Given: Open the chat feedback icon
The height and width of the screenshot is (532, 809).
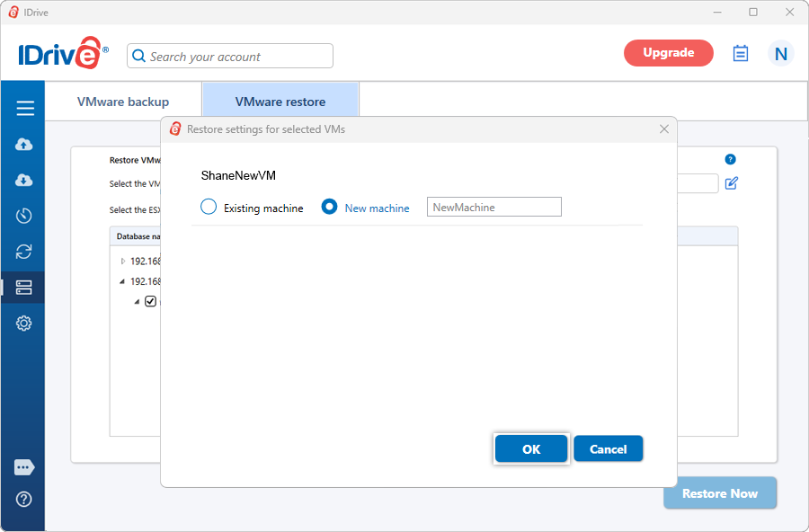Looking at the screenshot, I should point(24,467).
